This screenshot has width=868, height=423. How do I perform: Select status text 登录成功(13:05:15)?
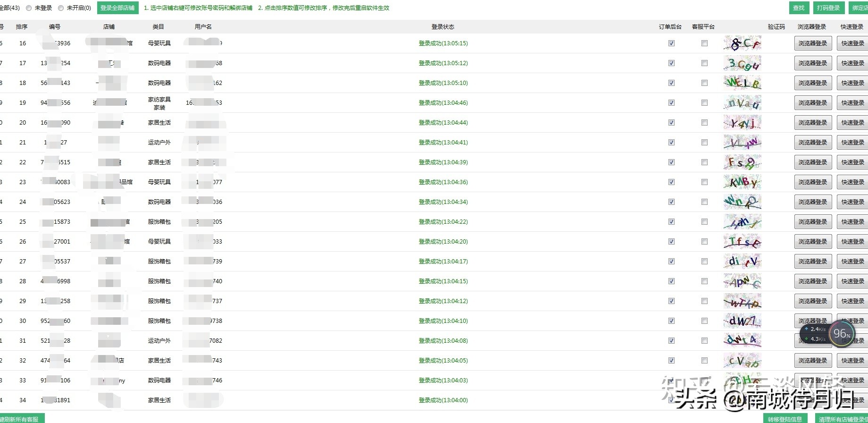point(443,43)
